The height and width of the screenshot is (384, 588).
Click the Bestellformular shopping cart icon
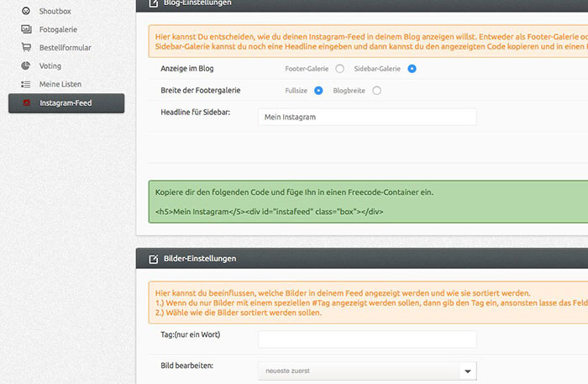pos(26,47)
